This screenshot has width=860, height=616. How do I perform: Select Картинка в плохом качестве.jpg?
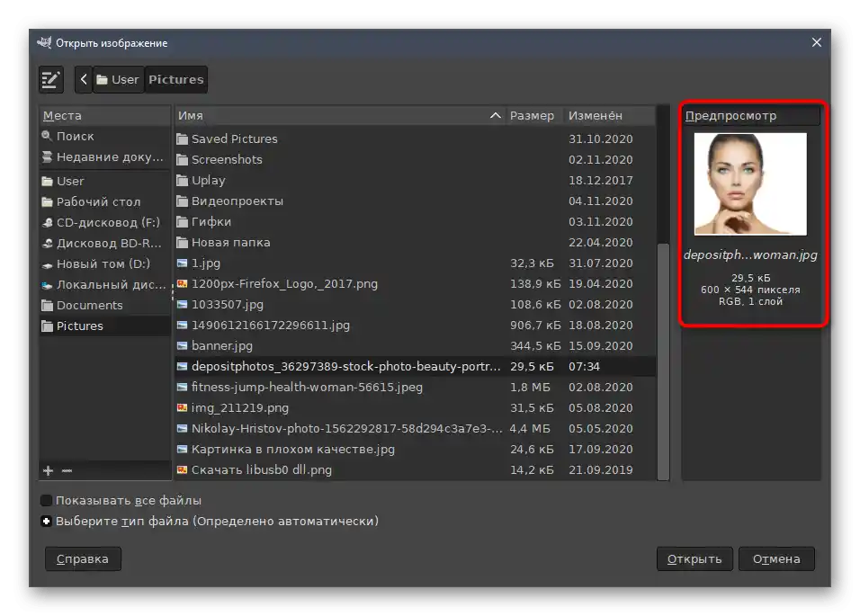point(416,450)
